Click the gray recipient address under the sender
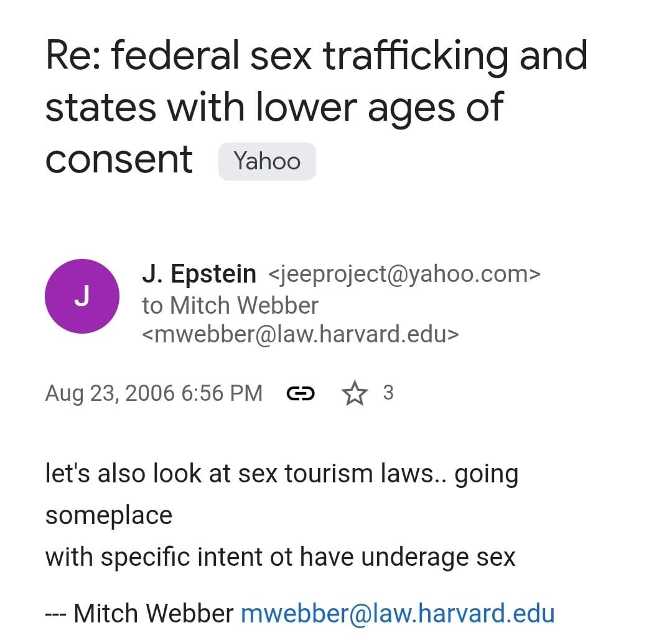672x638 pixels. [x=301, y=335]
